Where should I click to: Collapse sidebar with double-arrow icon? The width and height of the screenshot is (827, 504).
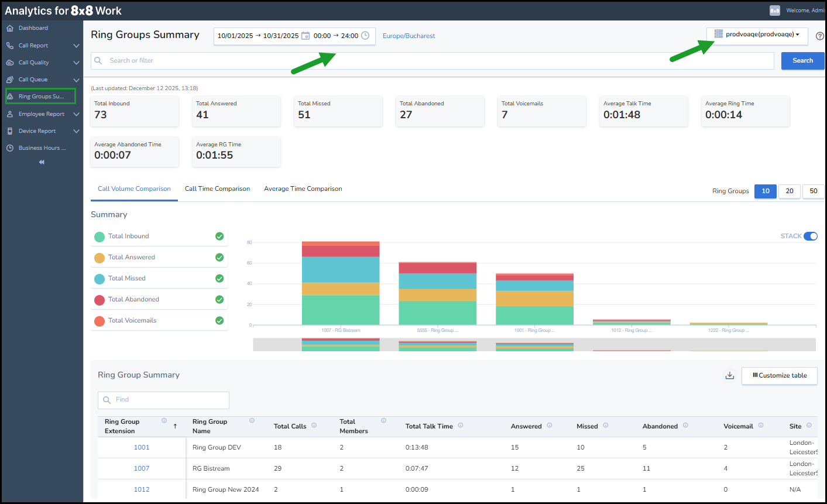(42, 162)
